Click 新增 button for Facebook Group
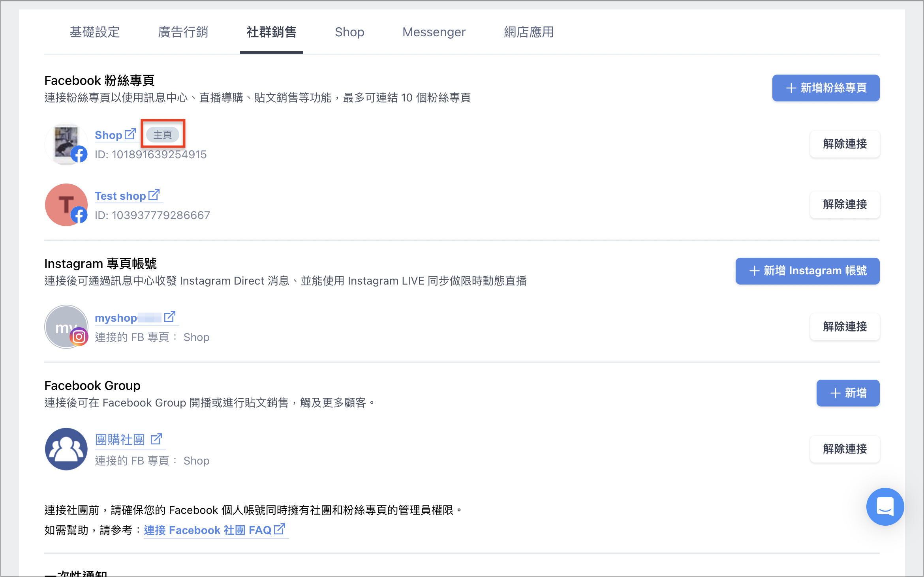The width and height of the screenshot is (924, 577). coord(848,393)
